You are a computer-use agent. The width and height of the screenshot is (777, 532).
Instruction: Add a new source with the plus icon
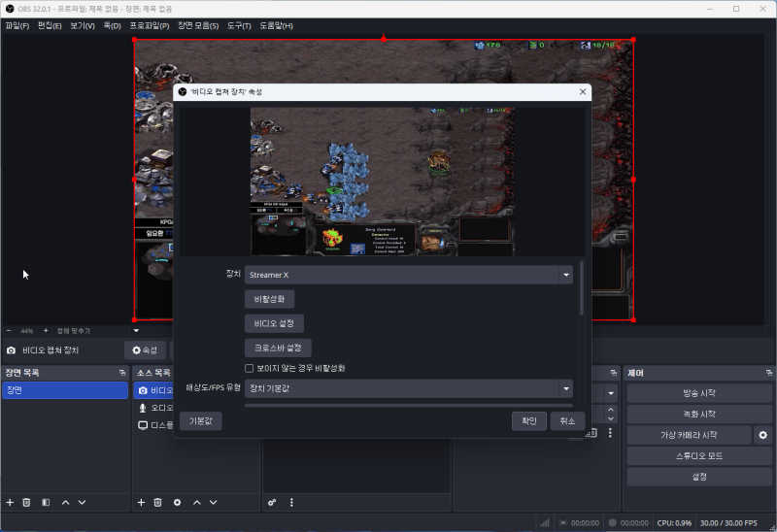pos(141,502)
